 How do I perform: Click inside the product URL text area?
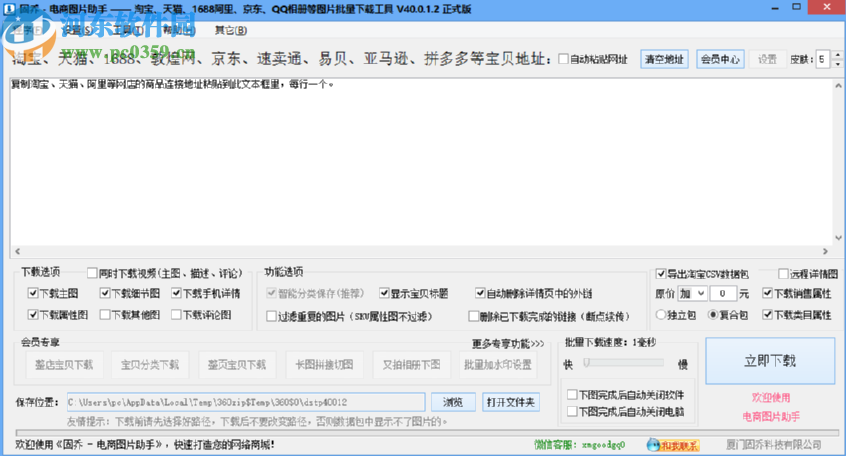click(x=421, y=162)
